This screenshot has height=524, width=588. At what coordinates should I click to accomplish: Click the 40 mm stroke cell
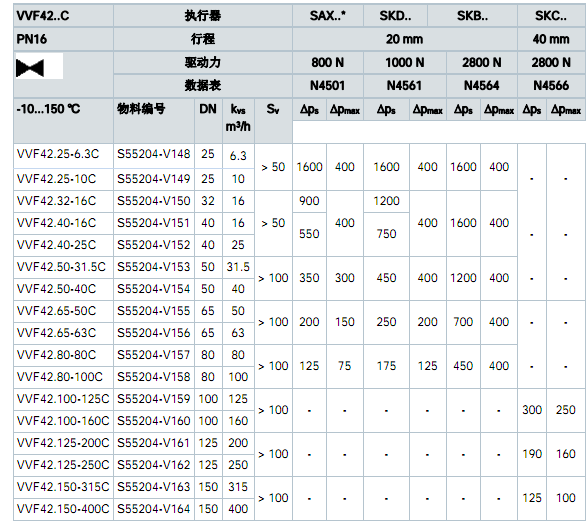coord(551,39)
